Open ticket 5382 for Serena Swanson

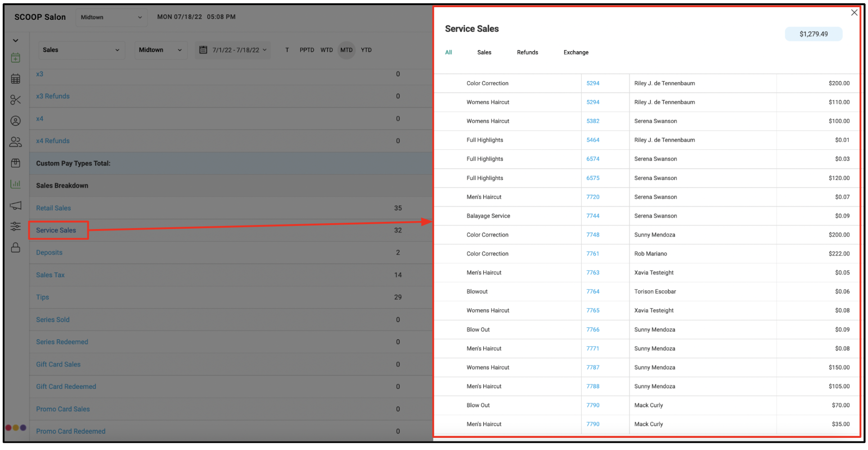(x=592, y=121)
